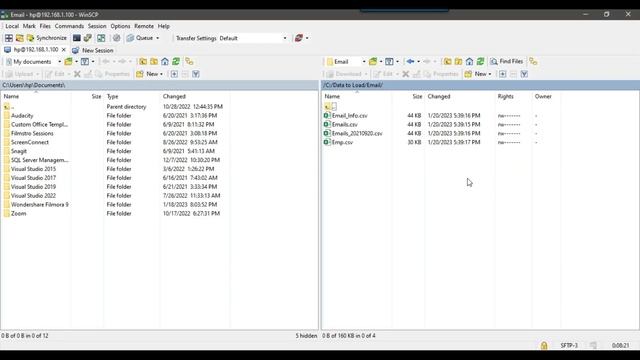Expand remote New dropdown arrow
640x360 pixels.
coord(490,74)
